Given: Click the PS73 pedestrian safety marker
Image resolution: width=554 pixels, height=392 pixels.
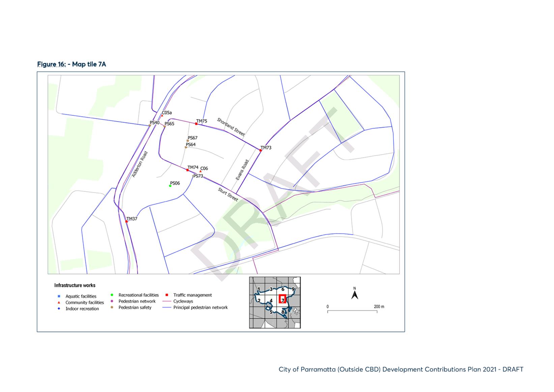Looking at the screenshot, I should click(193, 176).
